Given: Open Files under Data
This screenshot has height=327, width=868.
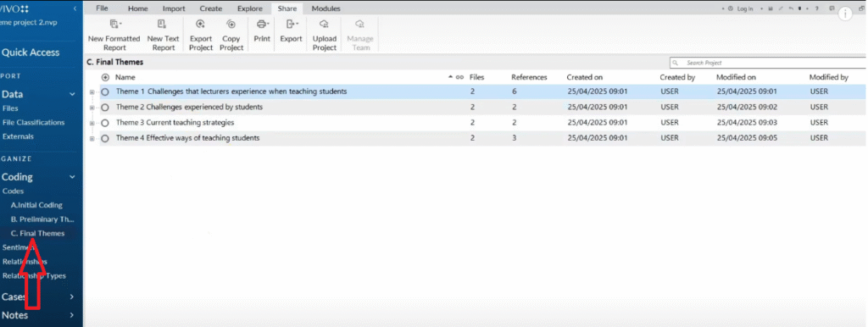Looking at the screenshot, I should coord(10,108).
